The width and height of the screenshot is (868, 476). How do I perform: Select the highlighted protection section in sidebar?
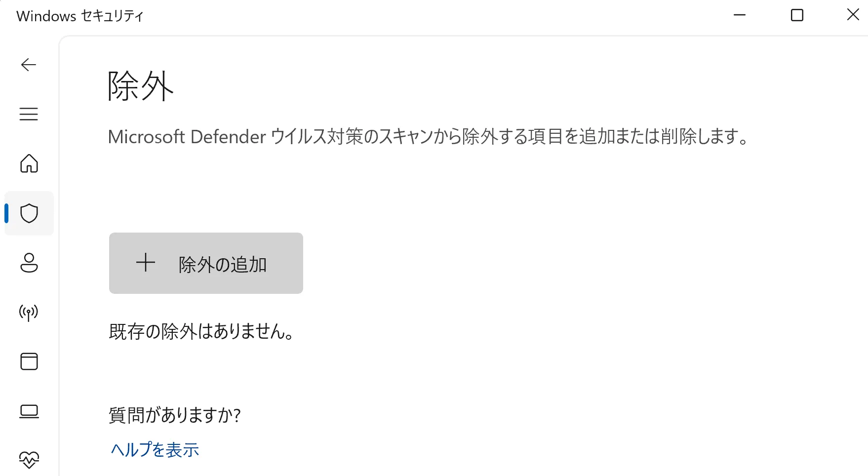coord(29,213)
